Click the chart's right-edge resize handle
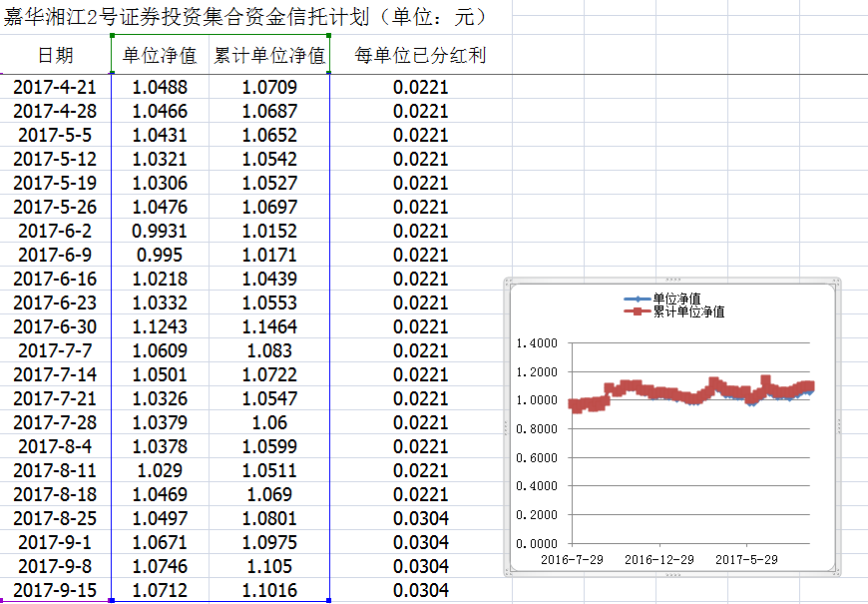868x604 pixels. 839,427
